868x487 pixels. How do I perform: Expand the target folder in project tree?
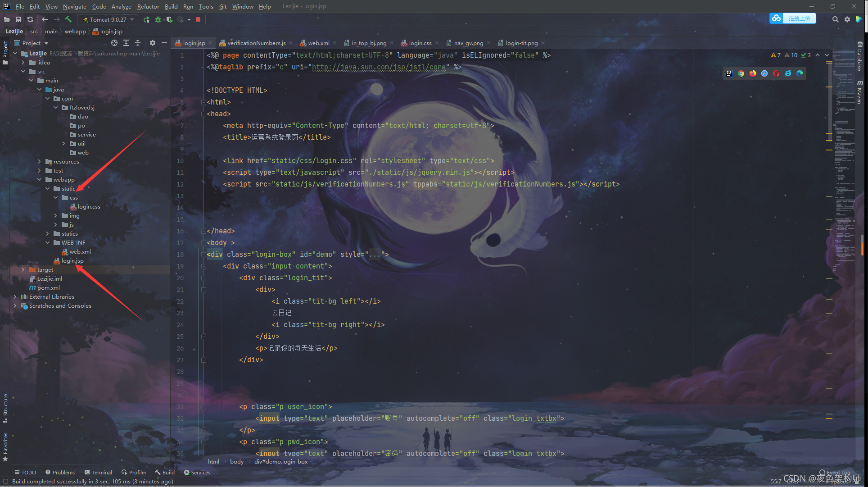[23, 269]
